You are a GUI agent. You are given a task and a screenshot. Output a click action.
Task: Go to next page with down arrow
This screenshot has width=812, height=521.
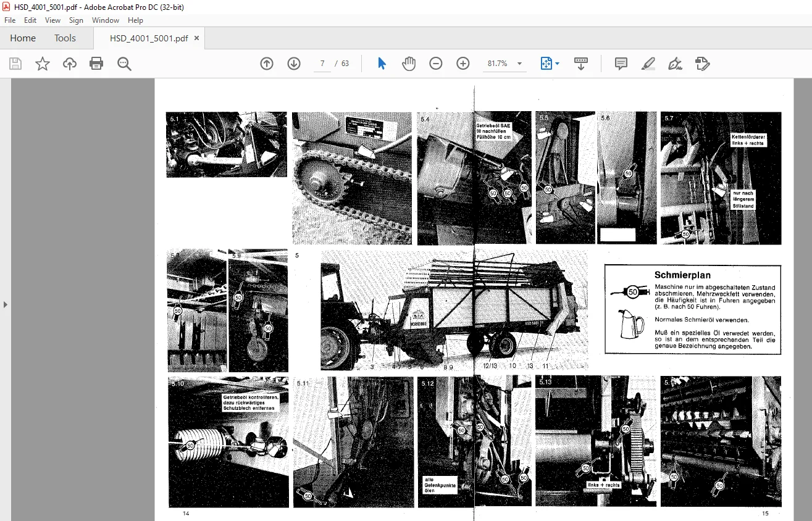294,64
